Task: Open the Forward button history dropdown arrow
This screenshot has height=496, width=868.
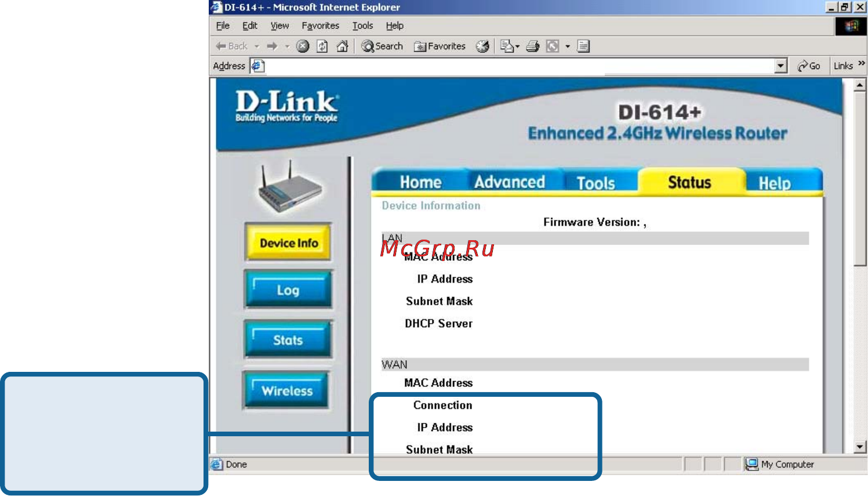Action: click(x=287, y=46)
